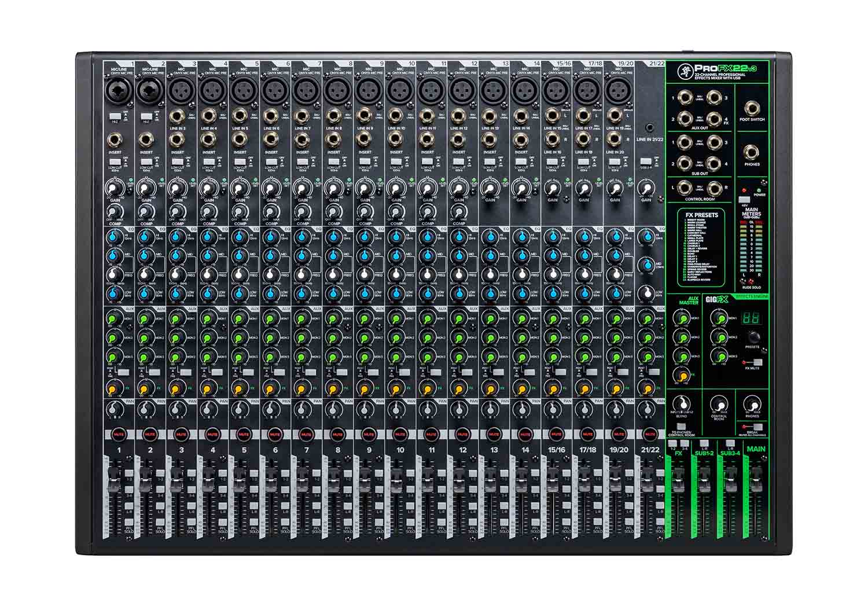
Task: Switch channel 1 to Hi-Z instrument mode
Action: tap(115, 116)
